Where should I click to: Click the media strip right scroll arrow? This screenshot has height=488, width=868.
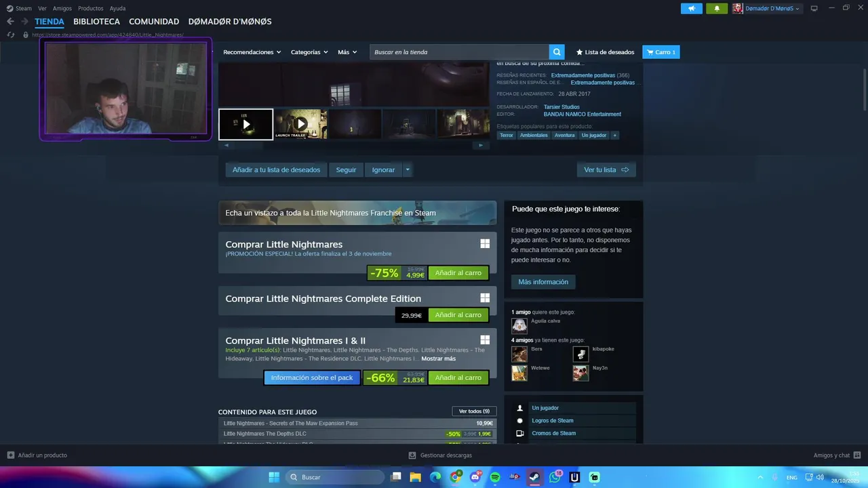(x=481, y=145)
